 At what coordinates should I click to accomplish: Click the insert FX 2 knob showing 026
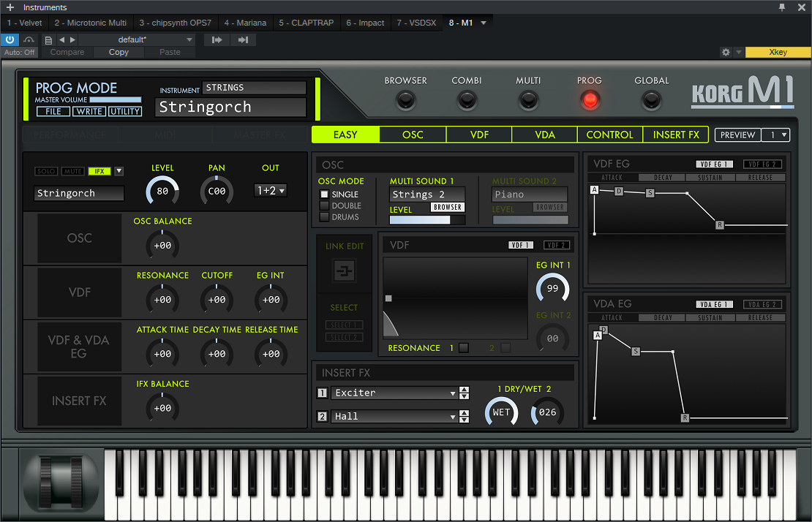click(x=547, y=412)
